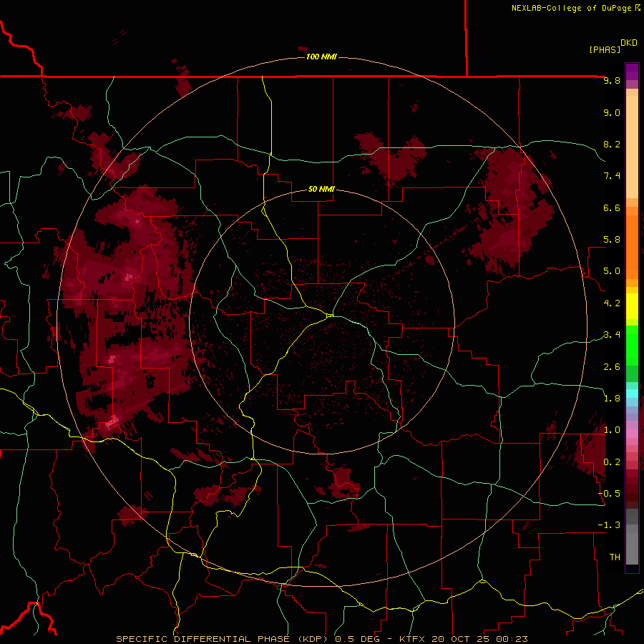Click the yellow segment of the color bar
Screen dimensions: 644x644
632,306
